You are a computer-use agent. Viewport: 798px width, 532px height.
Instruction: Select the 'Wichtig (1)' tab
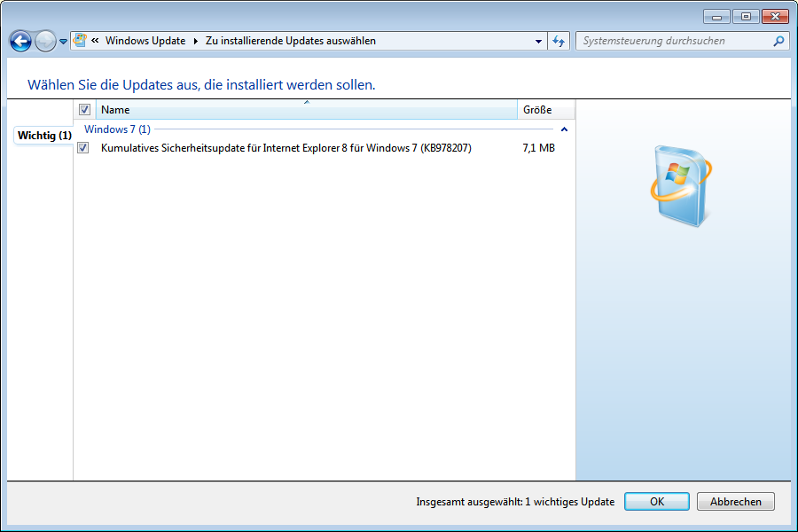(44, 136)
